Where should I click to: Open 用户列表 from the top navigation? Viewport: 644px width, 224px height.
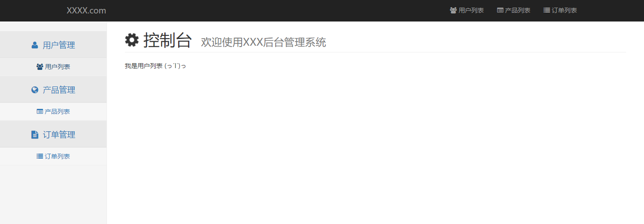click(467, 10)
